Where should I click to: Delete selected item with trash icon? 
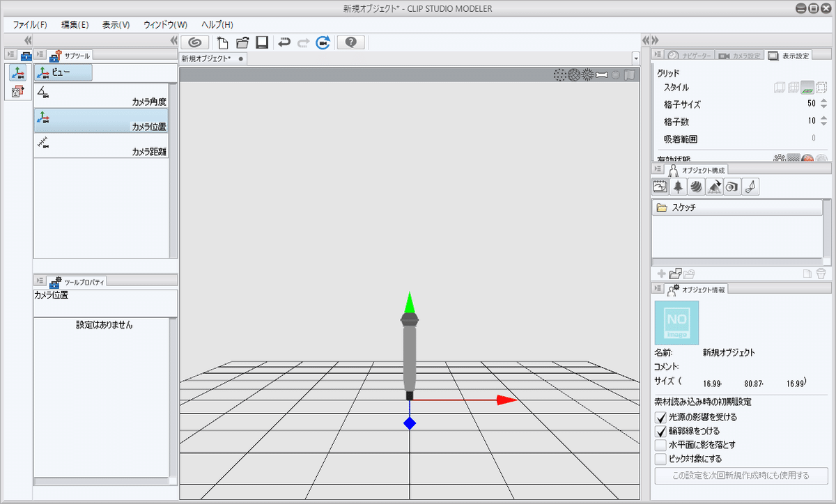click(821, 274)
